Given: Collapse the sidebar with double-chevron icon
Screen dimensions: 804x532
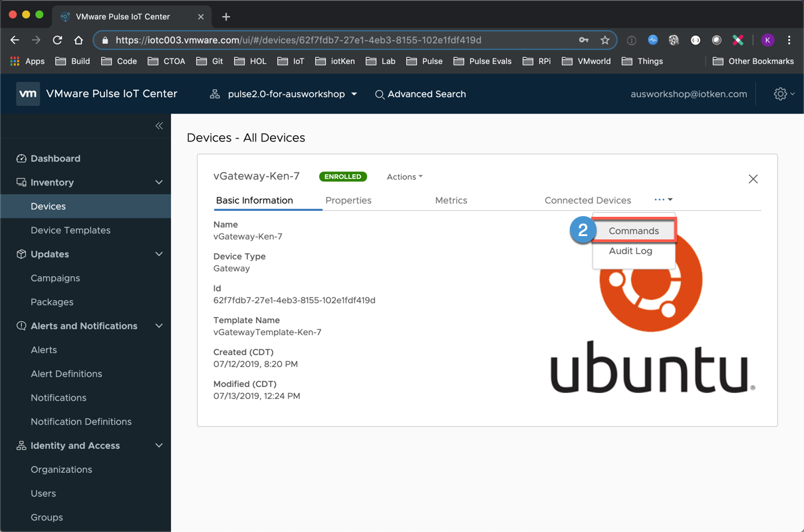Looking at the screenshot, I should pos(159,126).
